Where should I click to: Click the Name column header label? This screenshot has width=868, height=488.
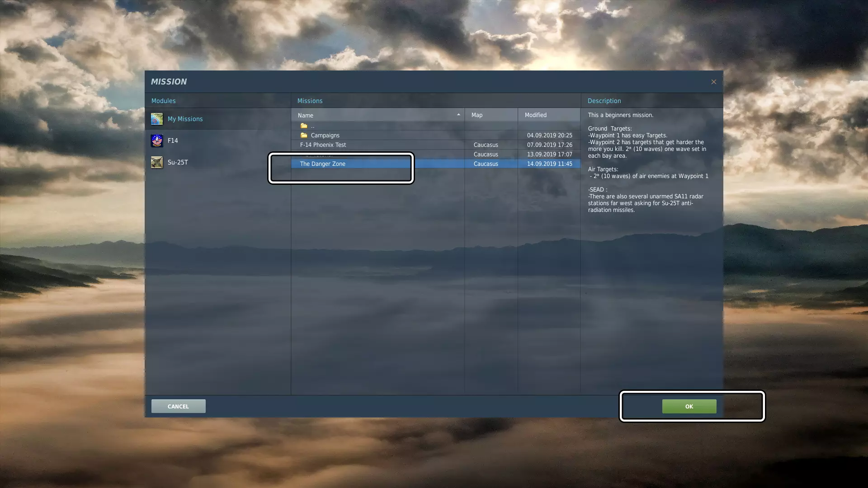click(306, 115)
